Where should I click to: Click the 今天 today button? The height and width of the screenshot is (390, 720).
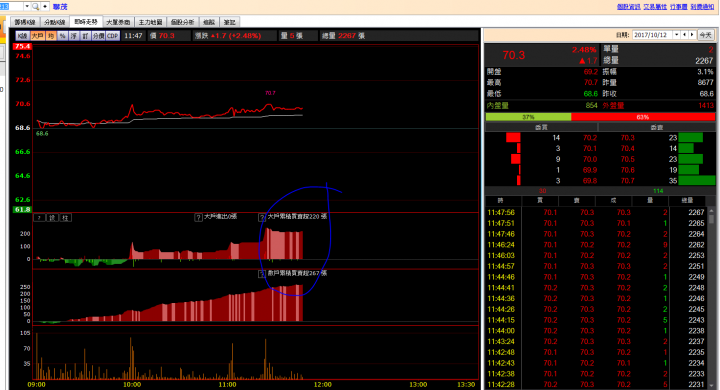click(705, 35)
